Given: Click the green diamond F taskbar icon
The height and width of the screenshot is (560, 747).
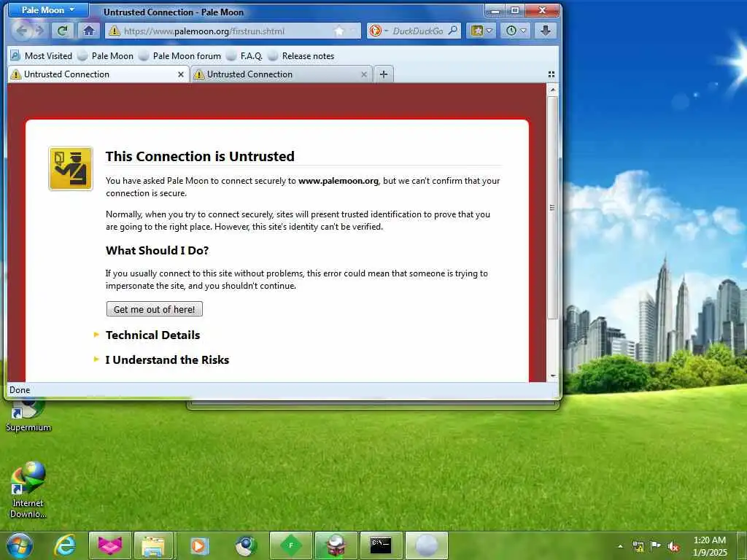Looking at the screenshot, I should pos(290,545).
